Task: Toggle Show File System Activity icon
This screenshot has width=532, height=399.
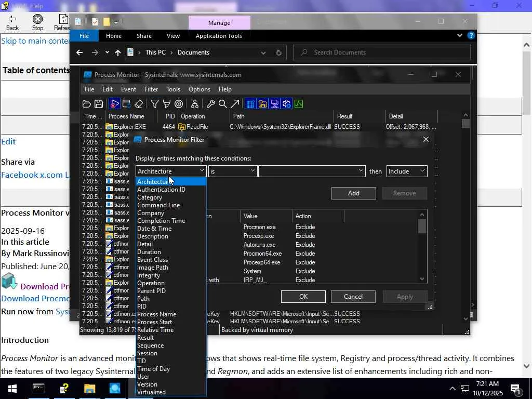Action: (x=262, y=104)
